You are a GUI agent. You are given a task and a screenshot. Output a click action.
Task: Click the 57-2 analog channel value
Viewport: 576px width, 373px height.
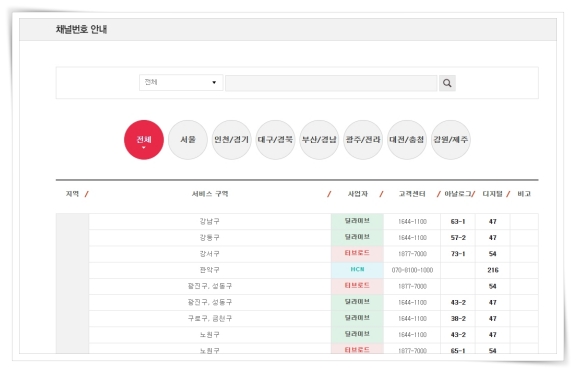(458, 238)
